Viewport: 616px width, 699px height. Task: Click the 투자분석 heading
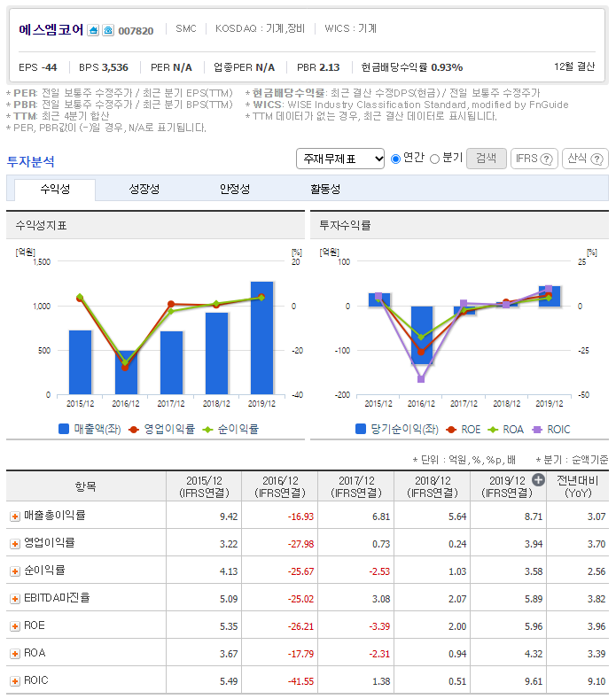[30, 161]
